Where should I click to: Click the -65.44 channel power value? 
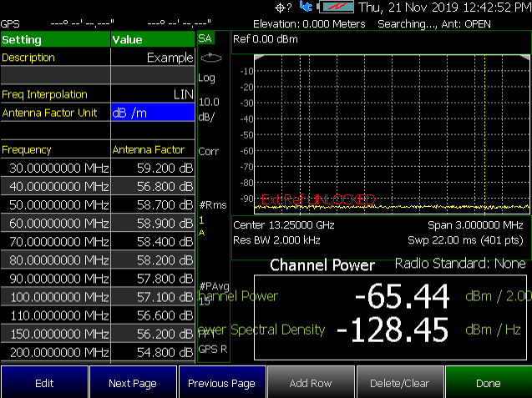pyautogui.click(x=402, y=296)
